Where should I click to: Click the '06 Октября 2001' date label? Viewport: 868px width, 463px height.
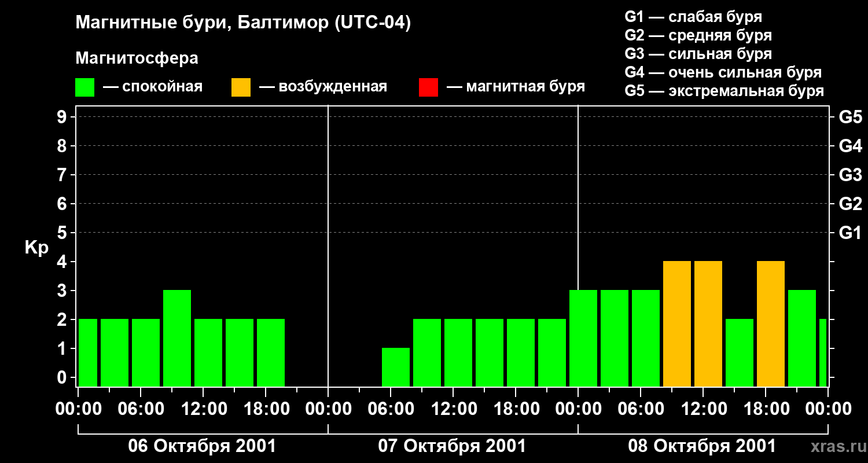(x=202, y=446)
